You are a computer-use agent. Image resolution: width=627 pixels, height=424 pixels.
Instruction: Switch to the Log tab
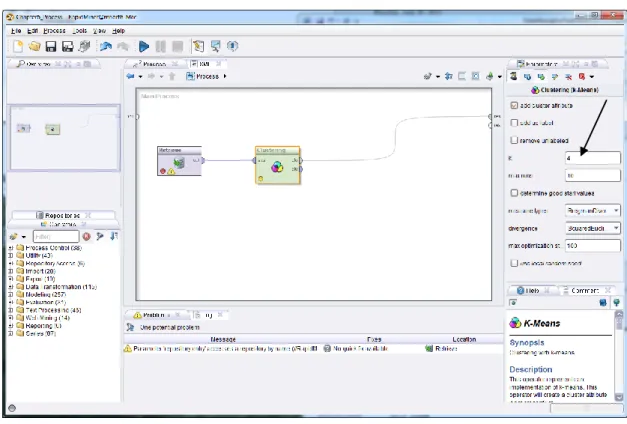[209, 315]
